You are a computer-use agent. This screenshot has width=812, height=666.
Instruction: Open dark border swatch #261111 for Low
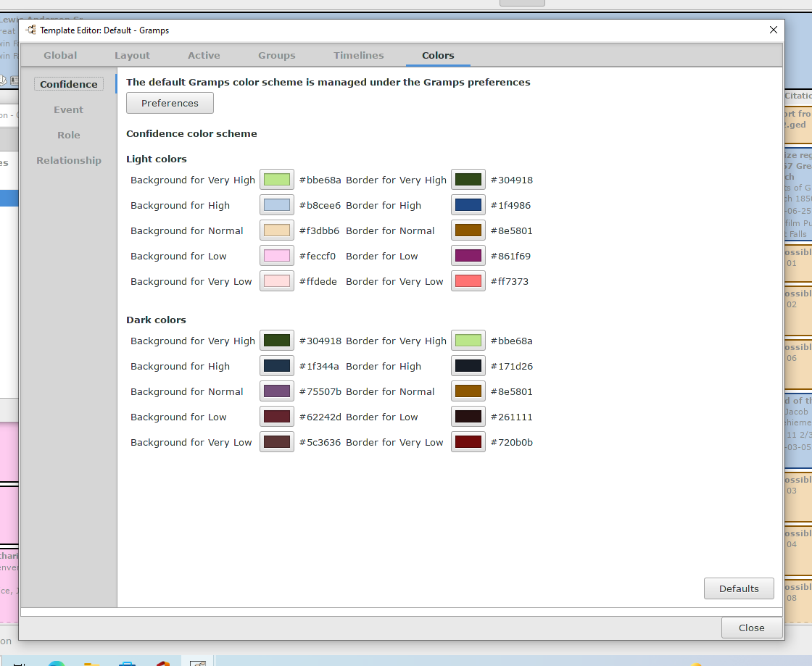tap(468, 417)
